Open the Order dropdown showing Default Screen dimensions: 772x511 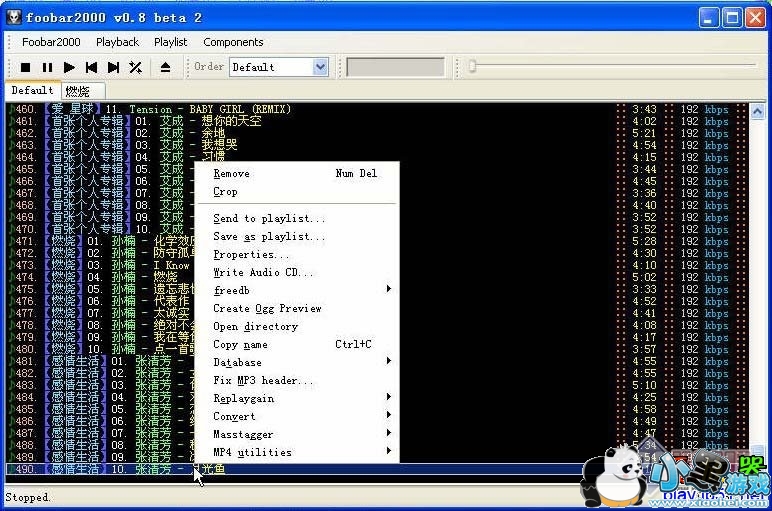click(x=279, y=67)
